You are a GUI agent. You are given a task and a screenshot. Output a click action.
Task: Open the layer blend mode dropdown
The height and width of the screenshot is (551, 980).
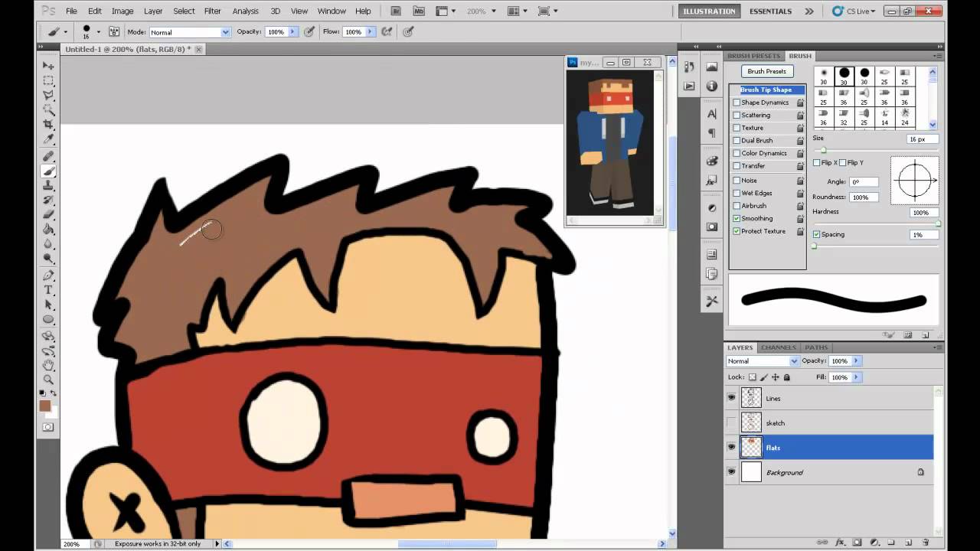761,360
